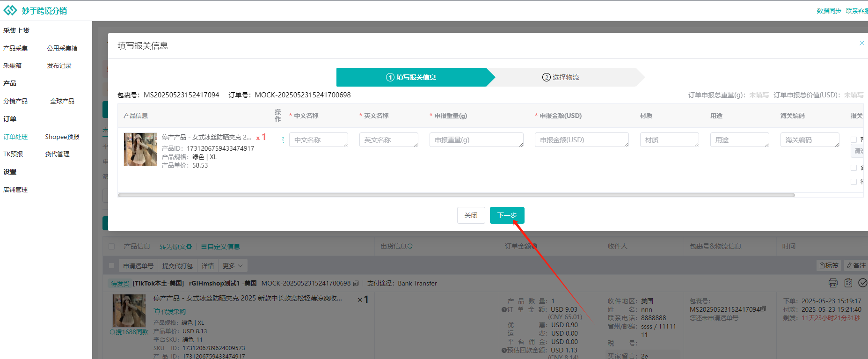Click the horizontal scrollbar in the dialog table
Screen dimensions: 868x359
pos(456,195)
